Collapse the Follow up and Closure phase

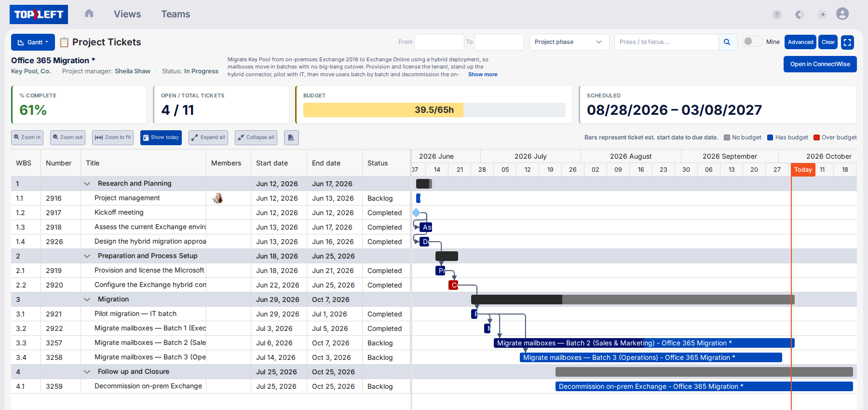[x=87, y=372]
